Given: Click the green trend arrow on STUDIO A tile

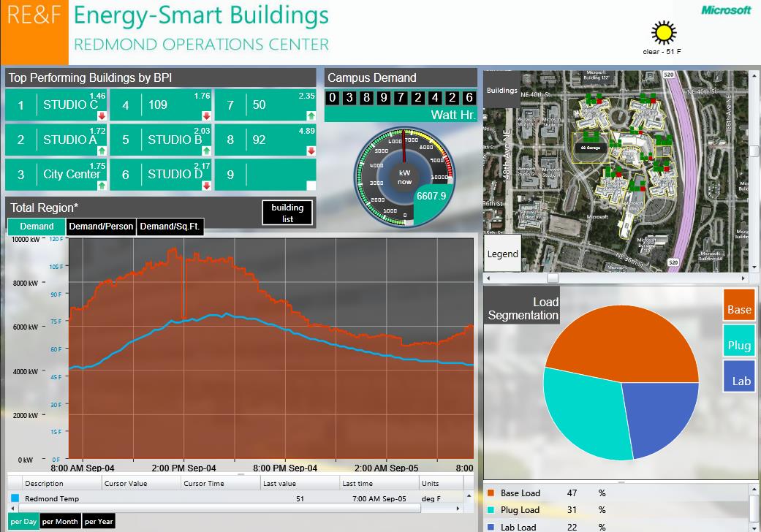Looking at the screenshot, I should (x=102, y=151).
